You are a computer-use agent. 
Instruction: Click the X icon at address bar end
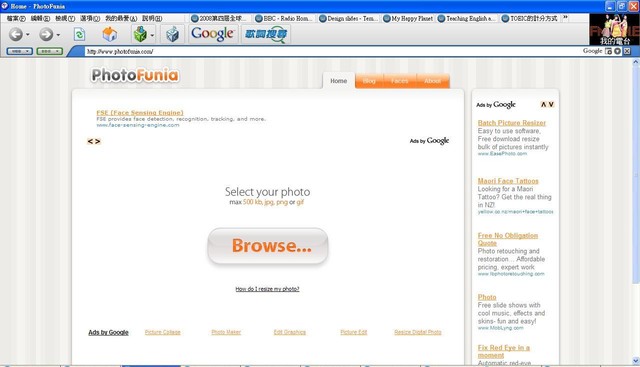click(x=627, y=51)
